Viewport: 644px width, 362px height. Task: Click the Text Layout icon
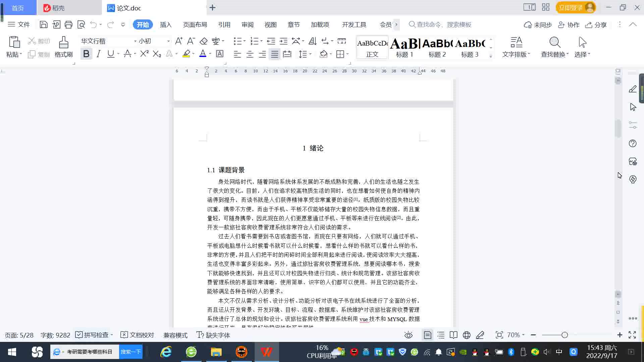(516, 43)
